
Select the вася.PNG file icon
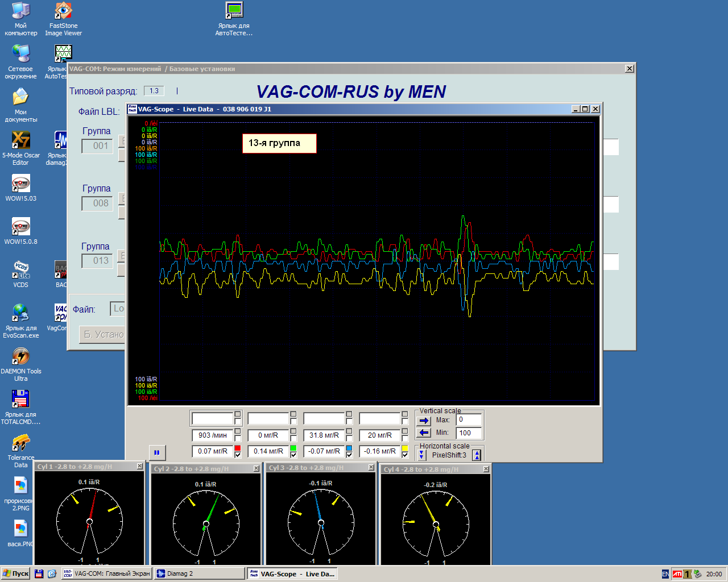[x=21, y=534]
